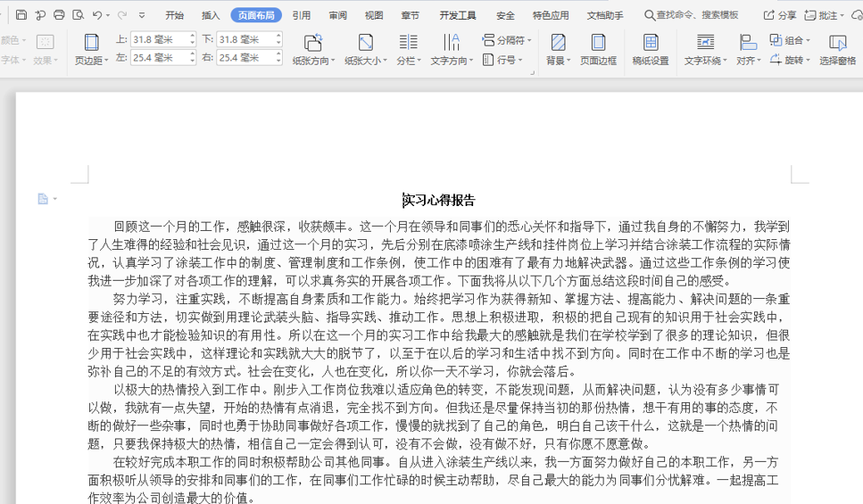Switch to the 插入 tab
Viewport: 863px width, 504px height.
(211, 15)
